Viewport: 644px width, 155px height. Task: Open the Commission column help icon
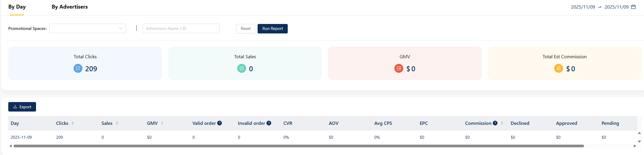tap(495, 123)
